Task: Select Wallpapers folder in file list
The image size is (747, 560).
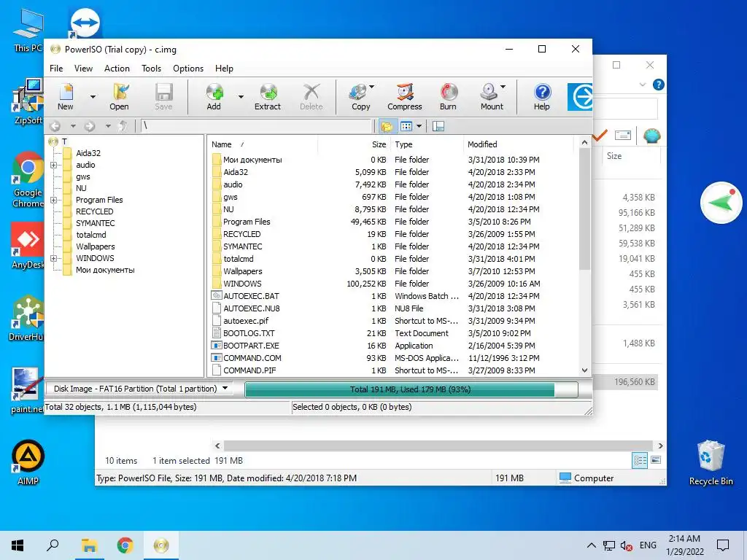Action: 243,271
